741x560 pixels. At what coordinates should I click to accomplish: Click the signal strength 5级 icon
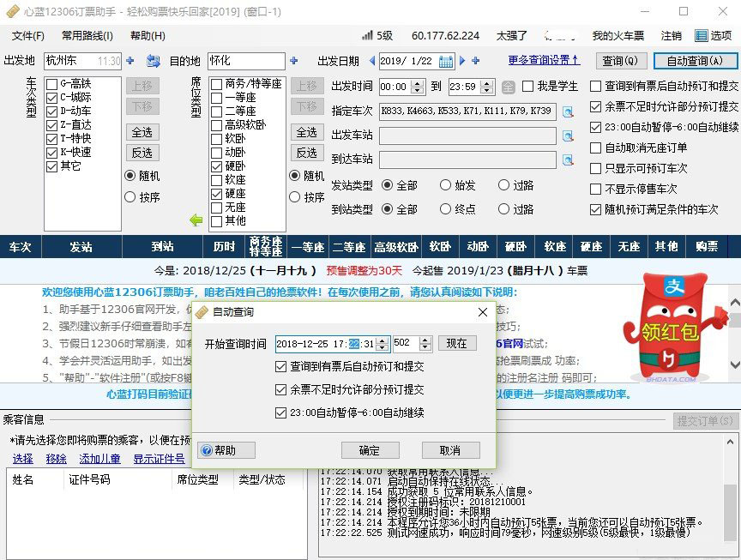point(367,35)
